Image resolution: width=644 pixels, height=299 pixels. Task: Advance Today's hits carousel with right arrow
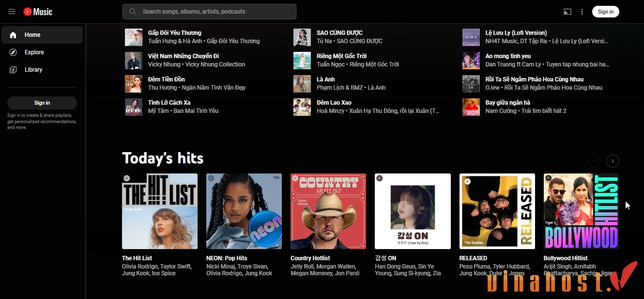[613, 161]
